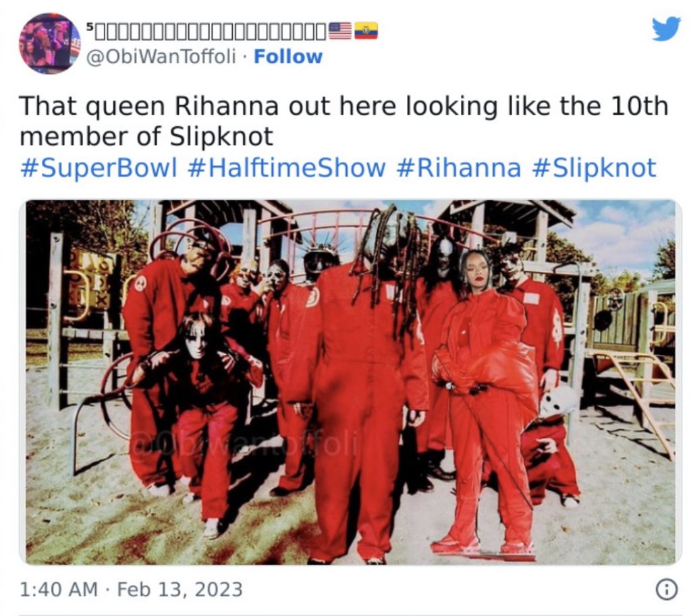The width and height of the screenshot is (691, 616).
Task: Click the tweet timestamp 1:40 AM
Action: (x=59, y=590)
